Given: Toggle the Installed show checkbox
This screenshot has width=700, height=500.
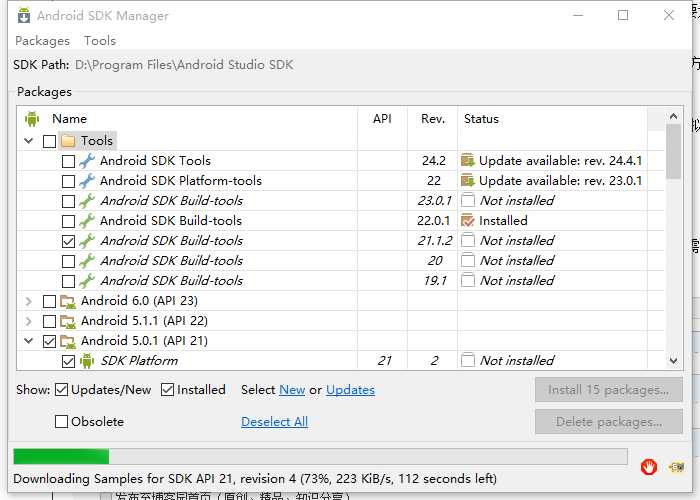Looking at the screenshot, I should pyautogui.click(x=167, y=390).
